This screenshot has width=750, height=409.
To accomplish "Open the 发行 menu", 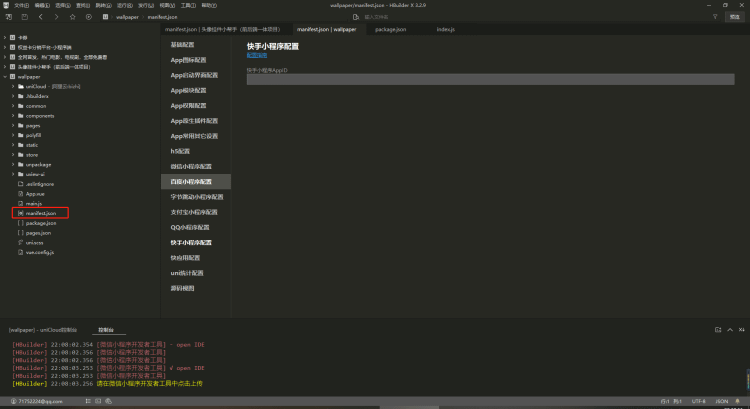I will 146,5.
